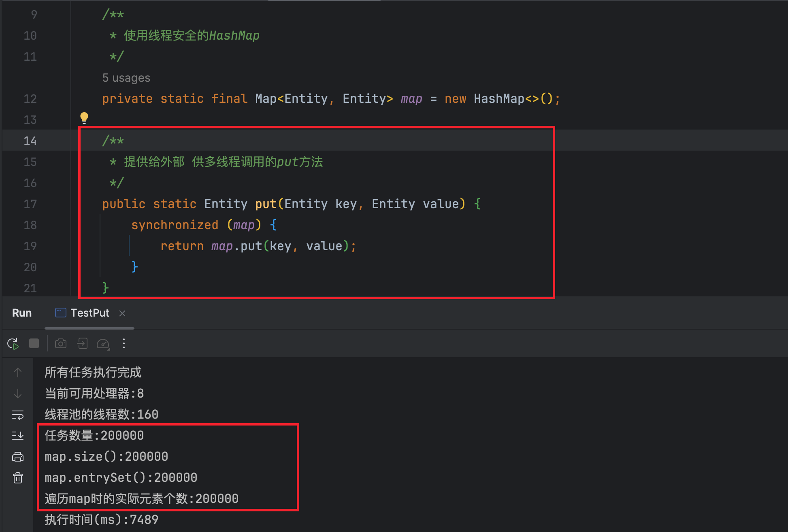The image size is (788, 532).
Task: Click the attach debugger arrow icon
Action: [x=82, y=344]
